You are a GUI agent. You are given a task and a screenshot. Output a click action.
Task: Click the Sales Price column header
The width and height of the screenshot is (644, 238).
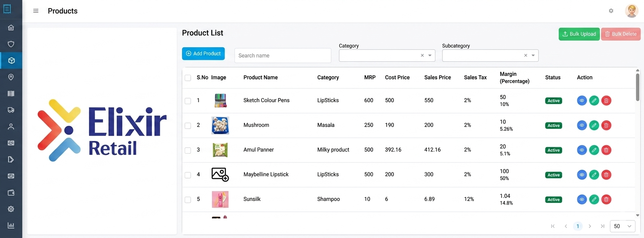(x=437, y=77)
